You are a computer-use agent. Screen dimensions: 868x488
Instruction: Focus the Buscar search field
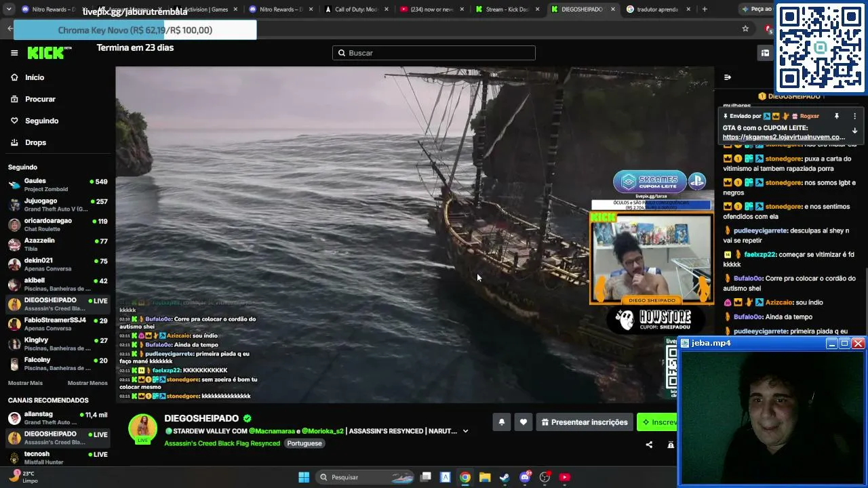[434, 53]
